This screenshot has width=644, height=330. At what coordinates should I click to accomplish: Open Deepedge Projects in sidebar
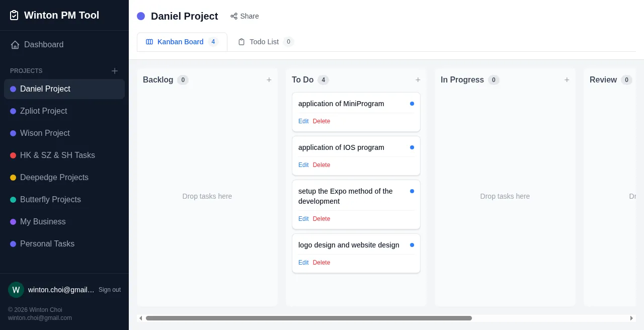(64, 178)
